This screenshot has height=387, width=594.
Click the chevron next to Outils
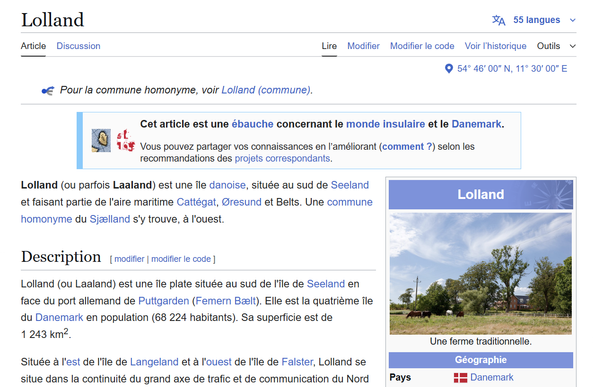click(572, 46)
